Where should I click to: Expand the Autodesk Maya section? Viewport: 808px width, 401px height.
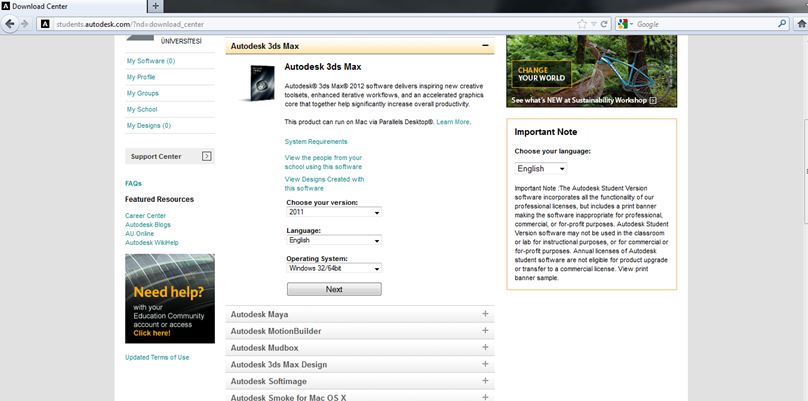point(485,314)
